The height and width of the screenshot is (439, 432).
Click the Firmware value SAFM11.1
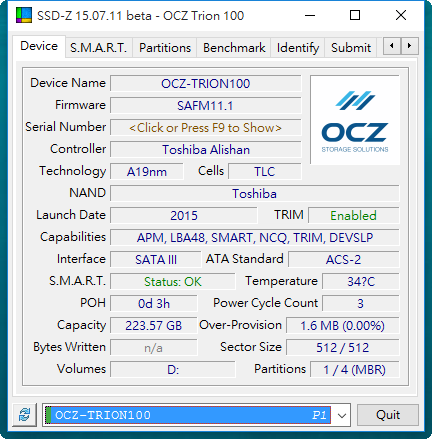[206, 106]
